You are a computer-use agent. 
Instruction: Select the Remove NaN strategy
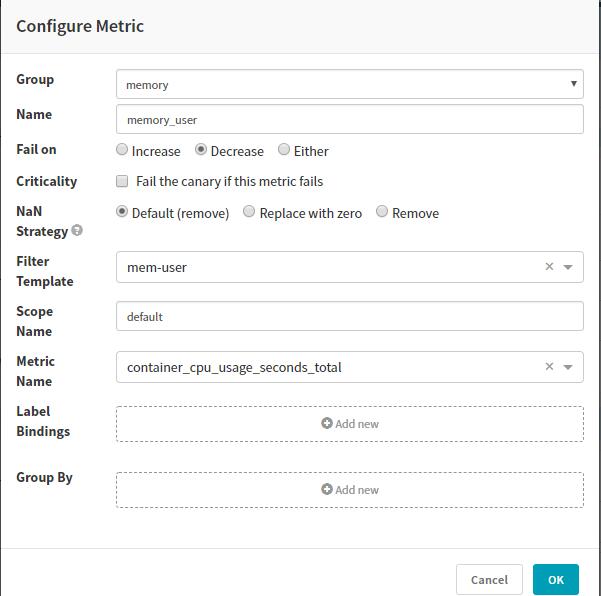382,212
